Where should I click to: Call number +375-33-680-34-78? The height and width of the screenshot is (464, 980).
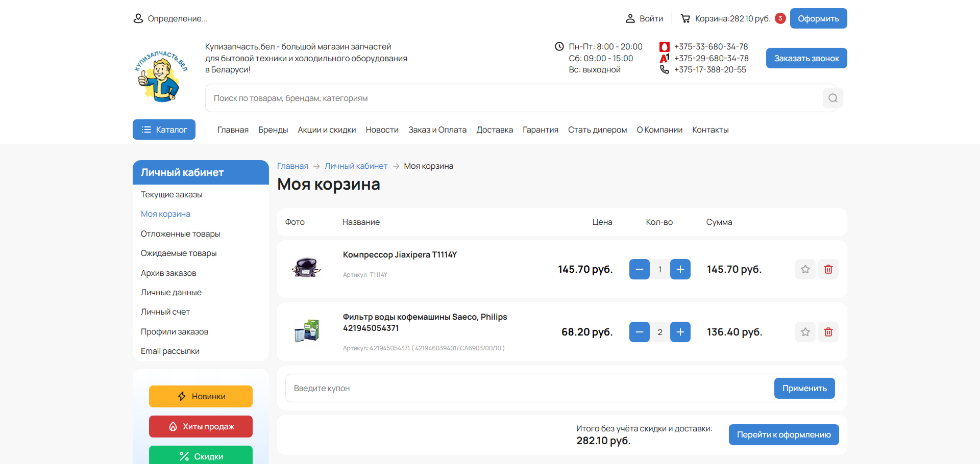point(711,46)
